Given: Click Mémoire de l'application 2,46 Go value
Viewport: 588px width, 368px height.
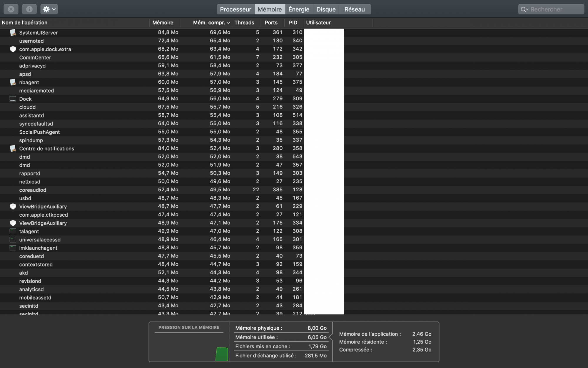Looking at the screenshot, I should (422, 334).
